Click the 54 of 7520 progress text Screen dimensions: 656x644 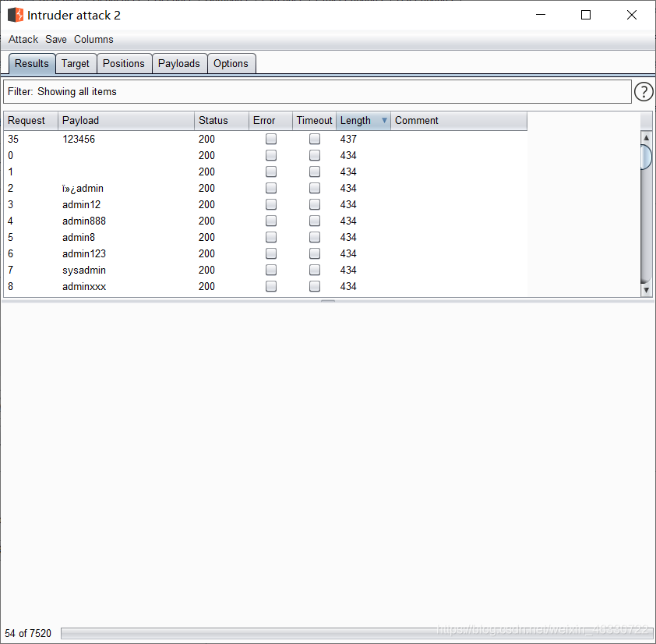[28, 633]
